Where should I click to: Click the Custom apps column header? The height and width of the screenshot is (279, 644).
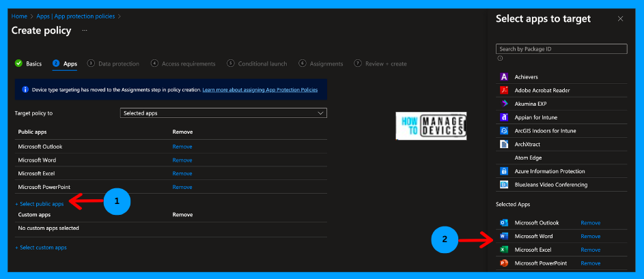(x=35, y=215)
